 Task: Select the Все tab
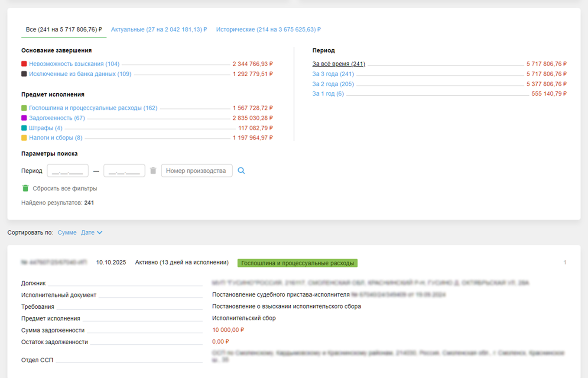tap(64, 29)
